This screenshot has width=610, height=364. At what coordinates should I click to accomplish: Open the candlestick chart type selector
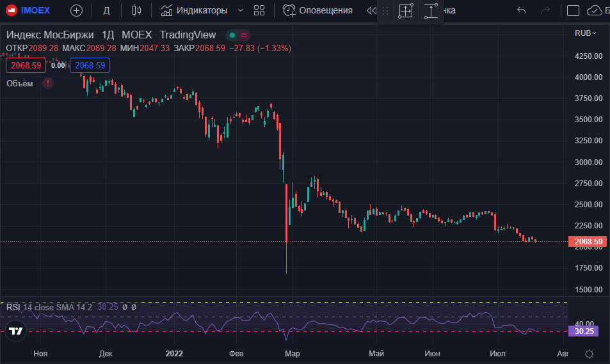coord(136,10)
